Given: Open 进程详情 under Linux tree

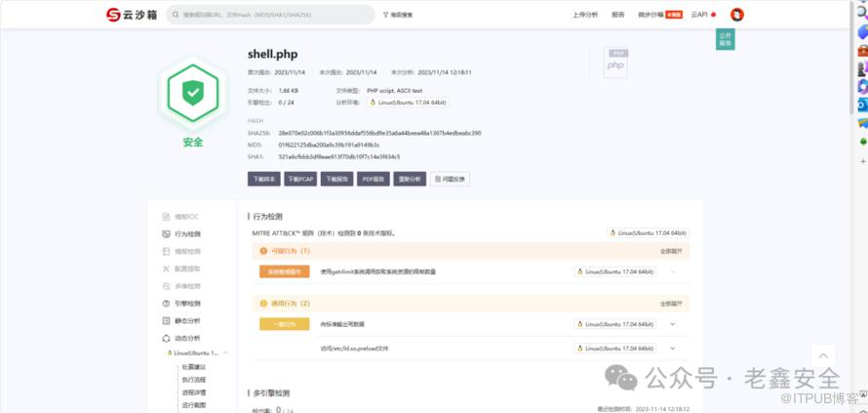Looking at the screenshot, I should pos(194,393).
